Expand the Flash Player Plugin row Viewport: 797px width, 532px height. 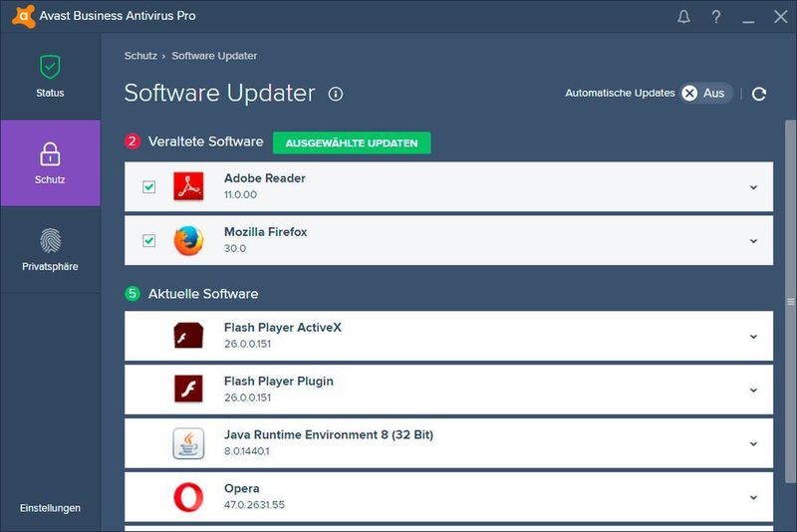pos(753,390)
